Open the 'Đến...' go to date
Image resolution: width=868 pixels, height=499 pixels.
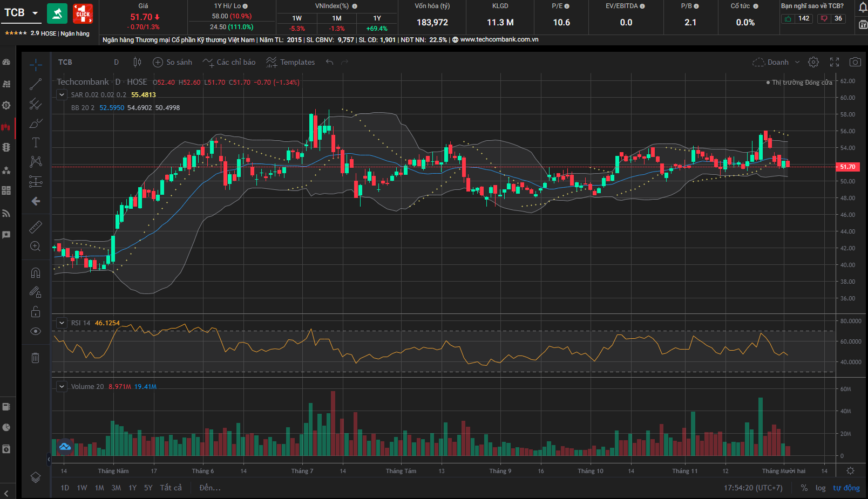click(210, 488)
